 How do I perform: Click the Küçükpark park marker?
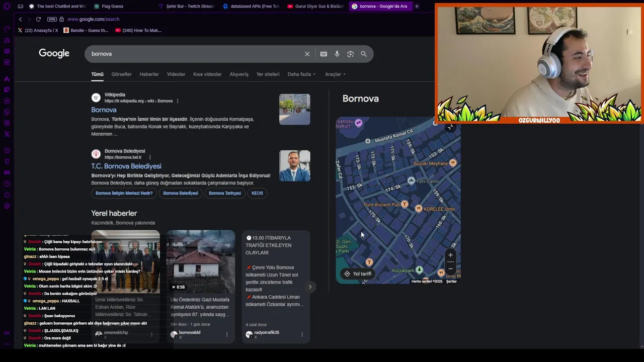coord(419,270)
